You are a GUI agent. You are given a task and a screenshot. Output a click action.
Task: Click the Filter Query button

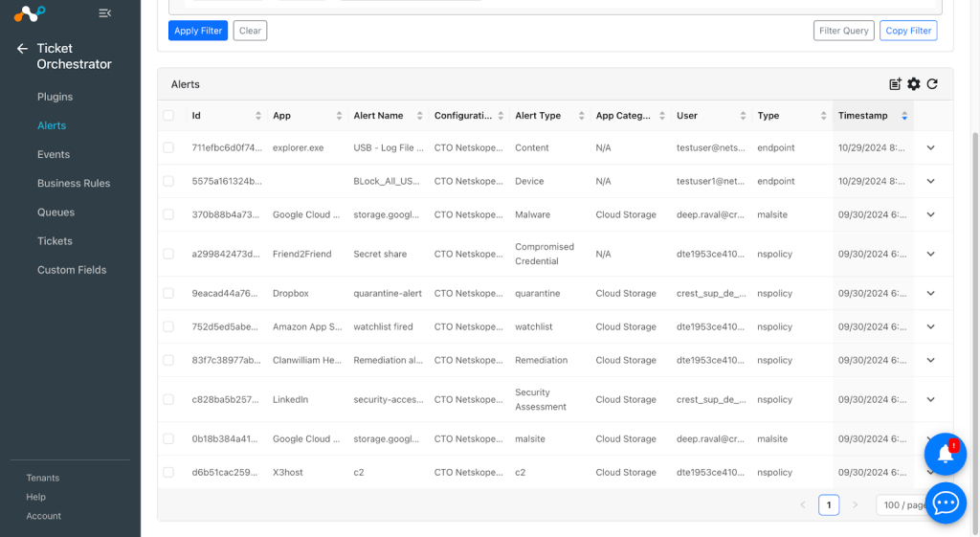[844, 31]
